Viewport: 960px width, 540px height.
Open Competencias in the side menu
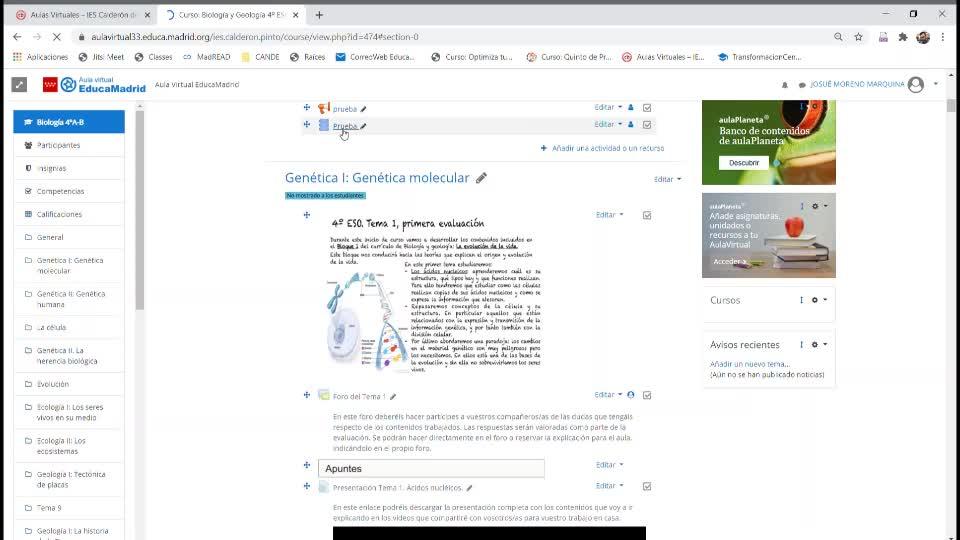69,191
